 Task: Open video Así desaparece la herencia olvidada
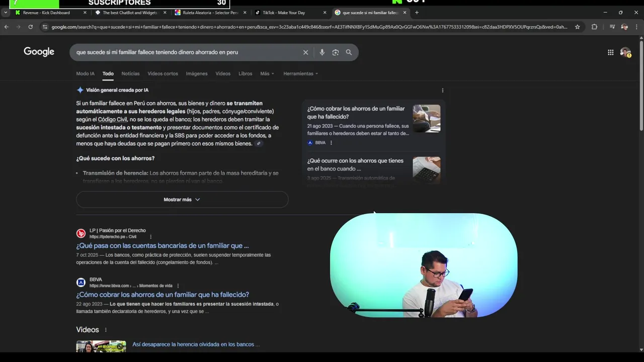click(x=196, y=344)
